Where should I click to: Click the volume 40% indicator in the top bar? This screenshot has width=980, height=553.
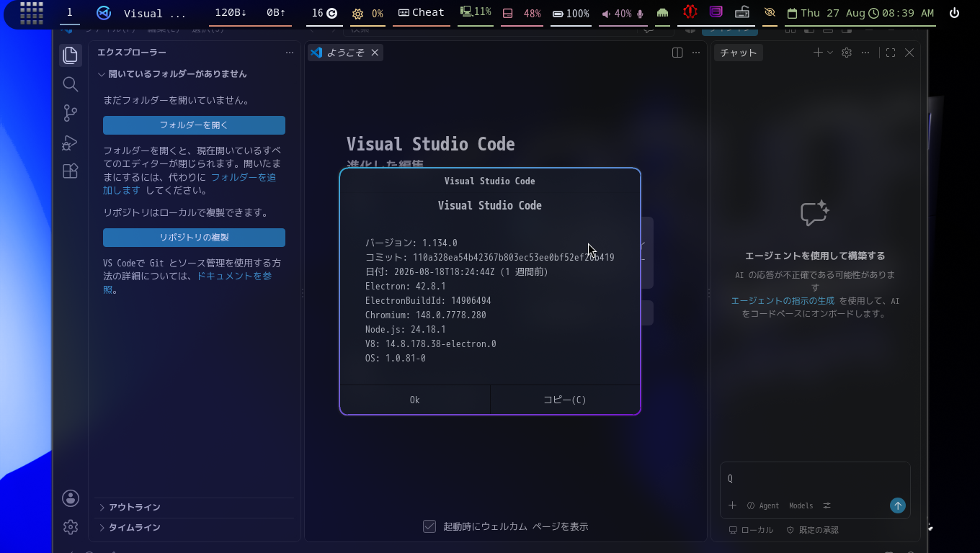pos(623,14)
